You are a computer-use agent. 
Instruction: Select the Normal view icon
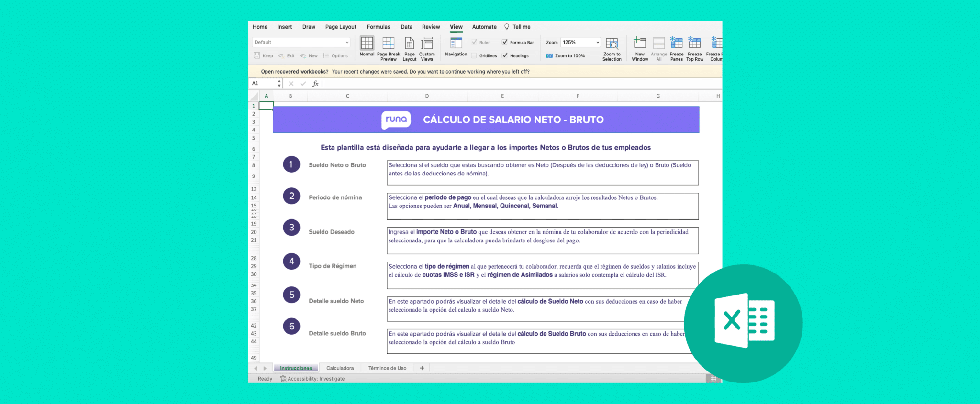[367, 44]
